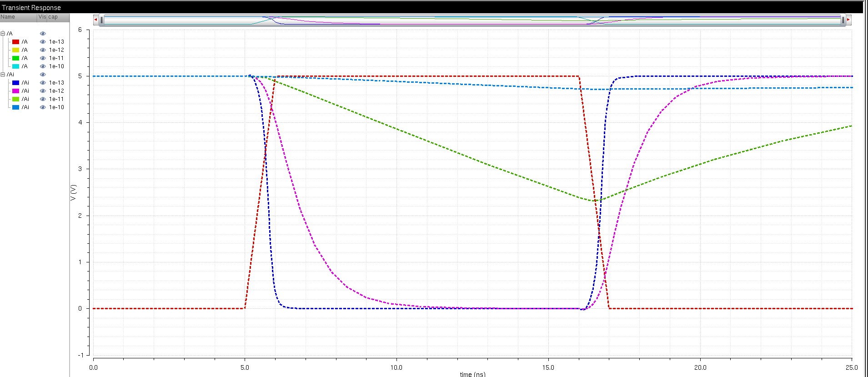The height and width of the screenshot is (377, 868).
Task: Select the red /A color swatch
Action: tap(15, 42)
